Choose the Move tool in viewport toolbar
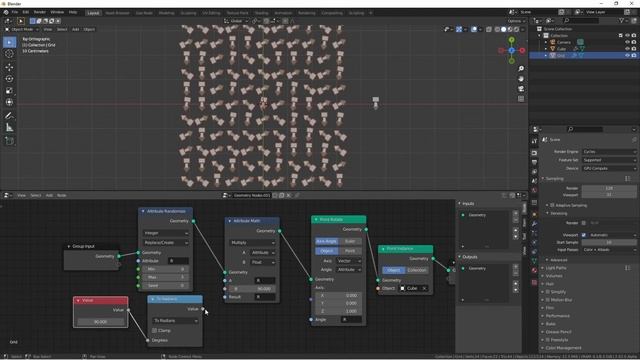Viewport: 640px width, 360px height. point(9,67)
